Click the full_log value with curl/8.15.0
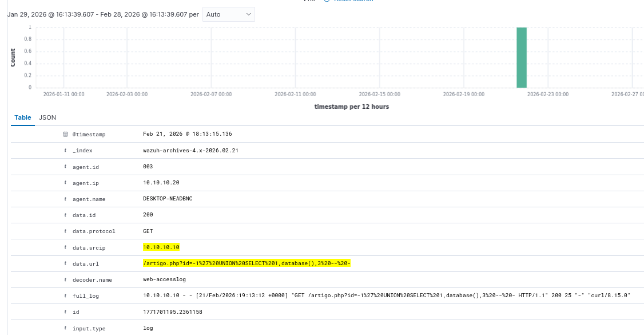The image size is (644, 335). tap(387, 295)
